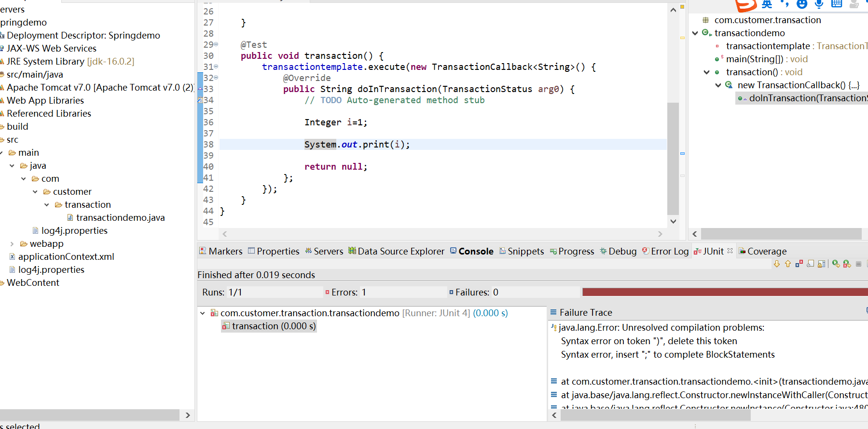Click Previous Failed Test up arrow

click(x=788, y=264)
